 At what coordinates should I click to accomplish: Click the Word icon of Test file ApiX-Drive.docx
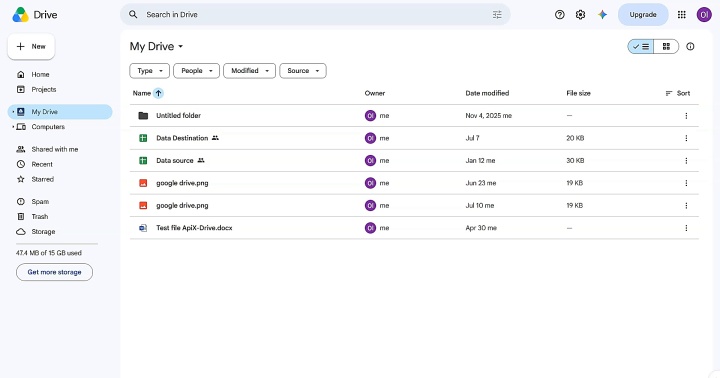point(143,228)
